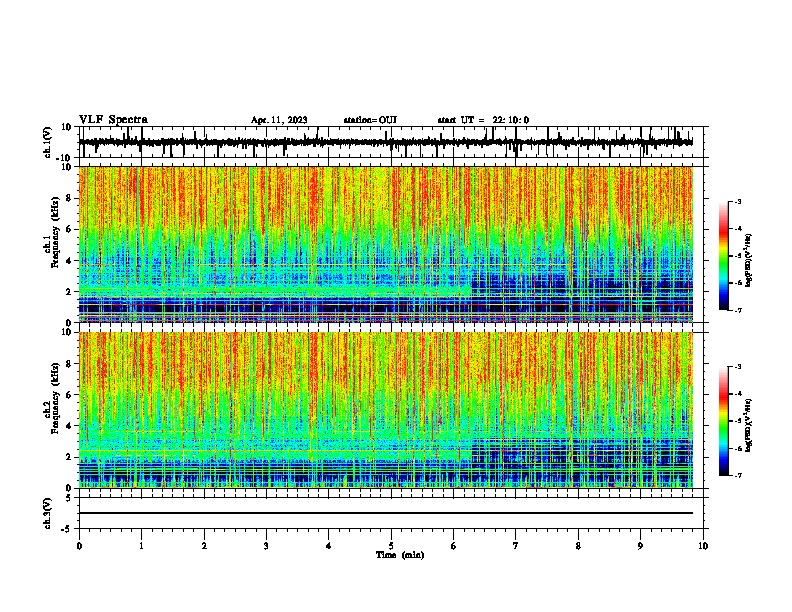Click the -3 label on ch.1 colorbar
Image resolution: width=792 pixels, height=612 pixels.
click(x=737, y=201)
